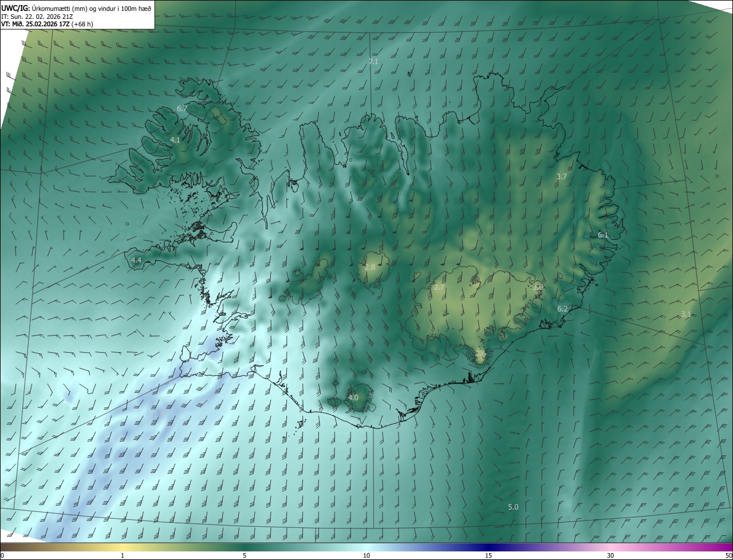Select the 30 tick on the color scale

click(610, 556)
